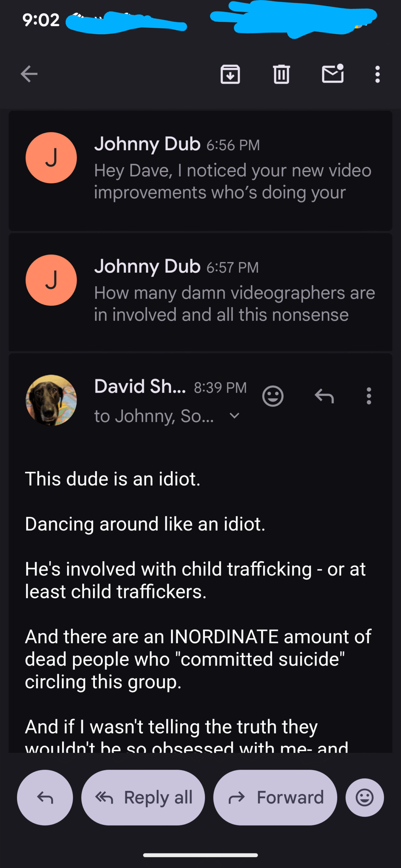Reply to David's 8:39 PM message
401x868 pixels.
coord(324,396)
